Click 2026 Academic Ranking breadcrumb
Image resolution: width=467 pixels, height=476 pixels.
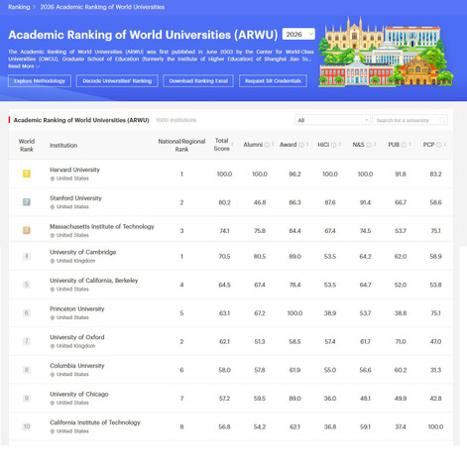102,7
